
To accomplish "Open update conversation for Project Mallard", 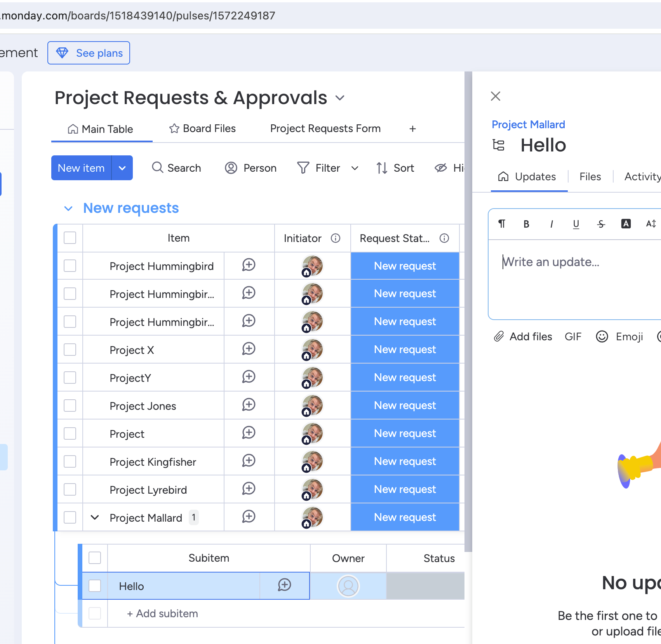I will click(249, 517).
